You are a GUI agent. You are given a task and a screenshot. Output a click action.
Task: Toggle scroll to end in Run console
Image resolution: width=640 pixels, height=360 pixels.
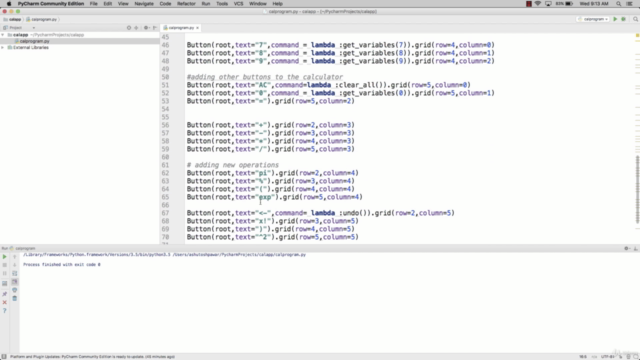(15, 282)
